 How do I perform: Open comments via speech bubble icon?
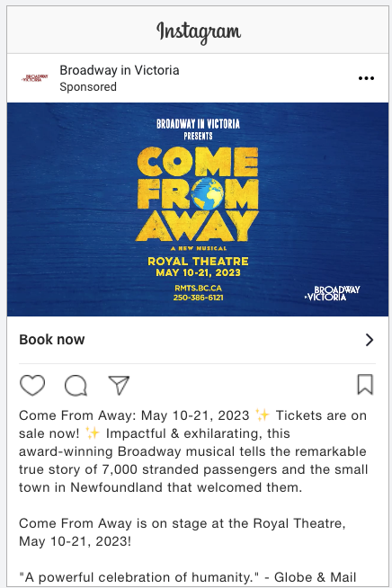point(76,385)
